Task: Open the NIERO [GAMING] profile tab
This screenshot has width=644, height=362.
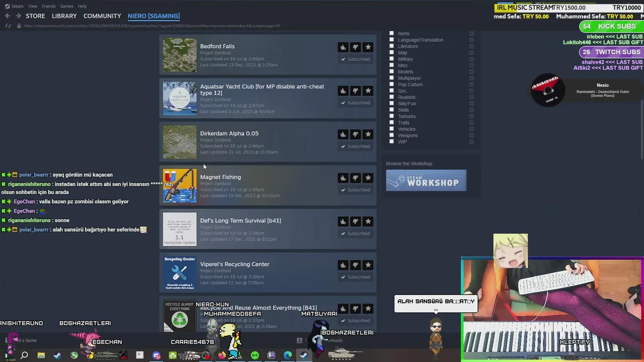Action: [x=153, y=16]
